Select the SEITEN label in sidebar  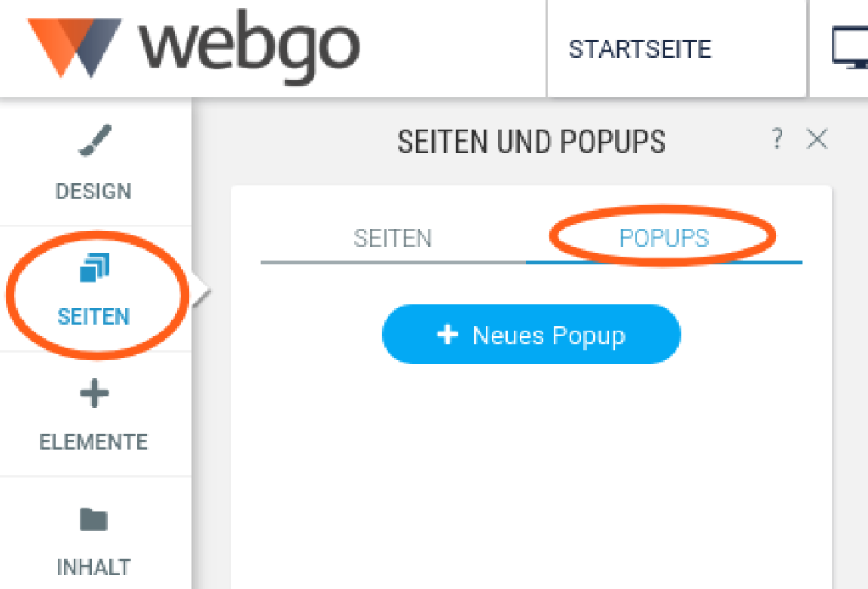coord(93,317)
